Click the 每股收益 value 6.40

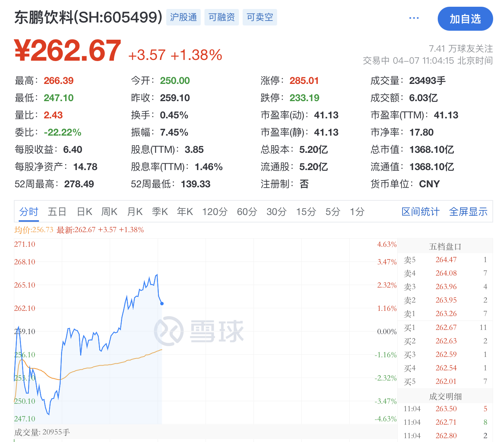[73, 149]
